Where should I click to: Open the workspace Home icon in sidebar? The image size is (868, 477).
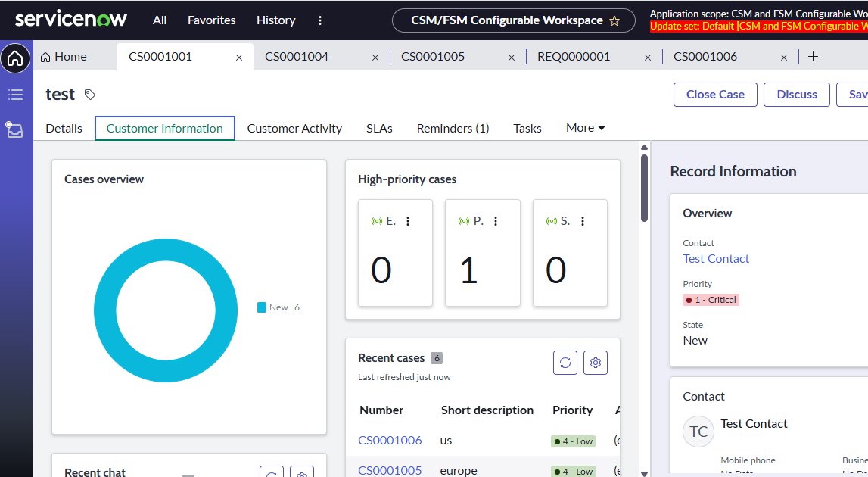[15, 58]
